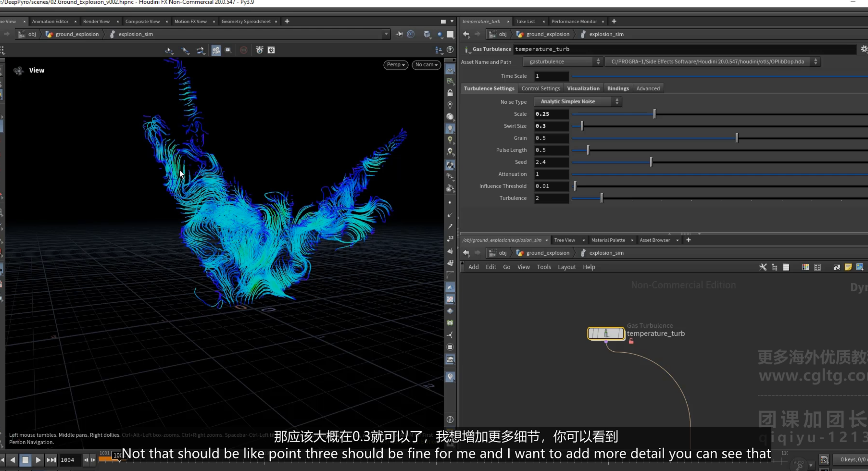This screenshot has width=868, height=471.
Task: Switch to the Control Settings tab
Action: tap(541, 88)
